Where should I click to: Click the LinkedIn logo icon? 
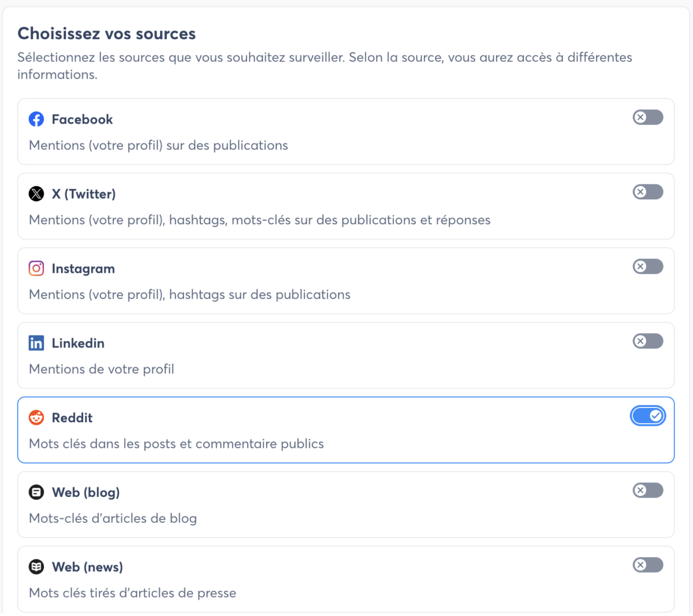click(x=36, y=343)
